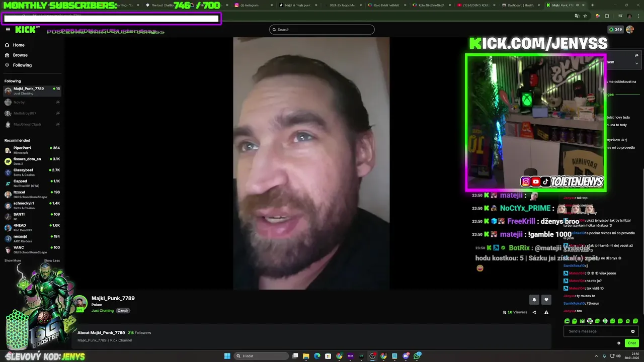
Task: Click the translate page icon in the address bar
Action: (x=577, y=16)
